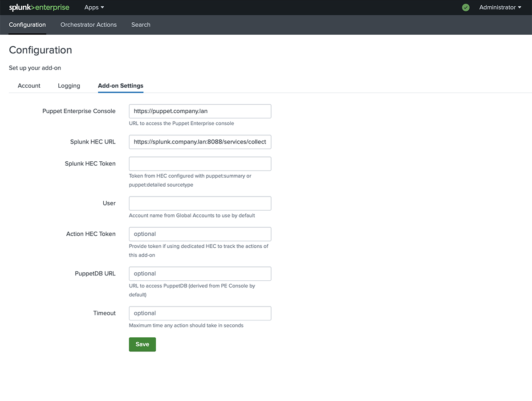Screen dimensions: 532x401
Task: Focus the User input field
Action: point(200,203)
